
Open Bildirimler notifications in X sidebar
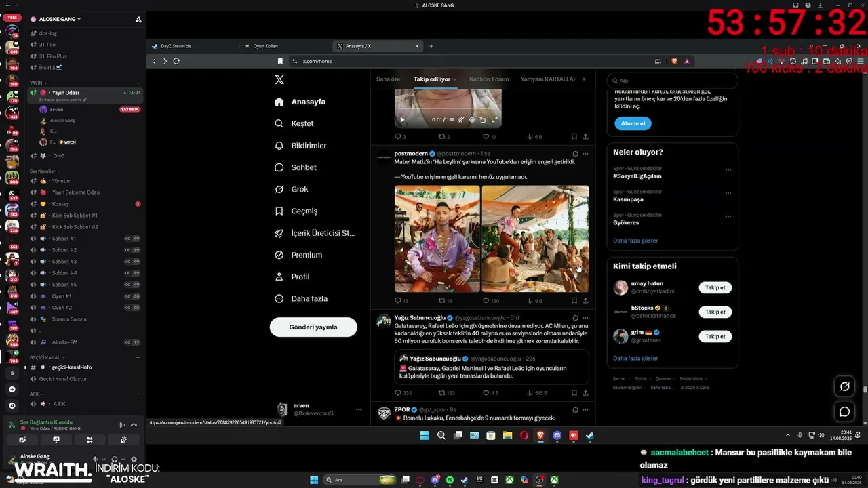click(300, 146)
